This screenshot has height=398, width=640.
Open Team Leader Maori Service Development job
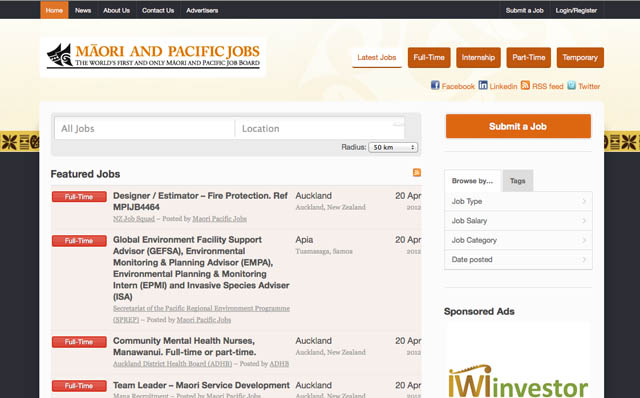point(201,385)
